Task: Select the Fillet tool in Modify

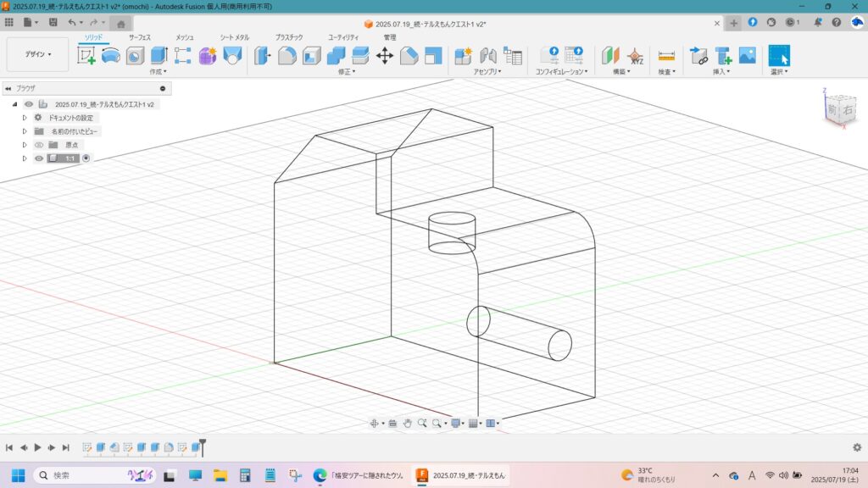Action: (287, 56)
